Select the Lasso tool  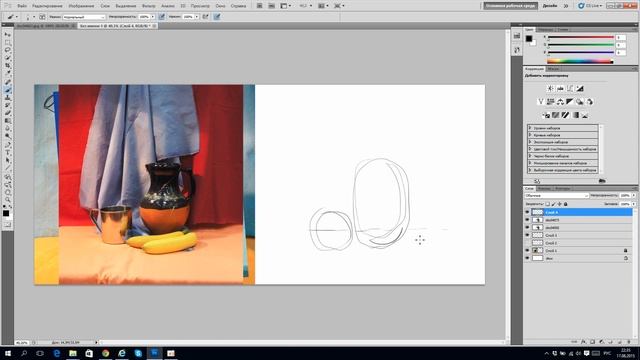tap(8, 49)
